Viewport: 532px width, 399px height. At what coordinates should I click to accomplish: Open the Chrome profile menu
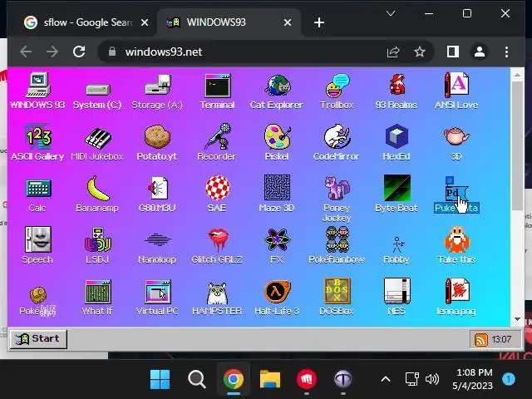(480, 52)
